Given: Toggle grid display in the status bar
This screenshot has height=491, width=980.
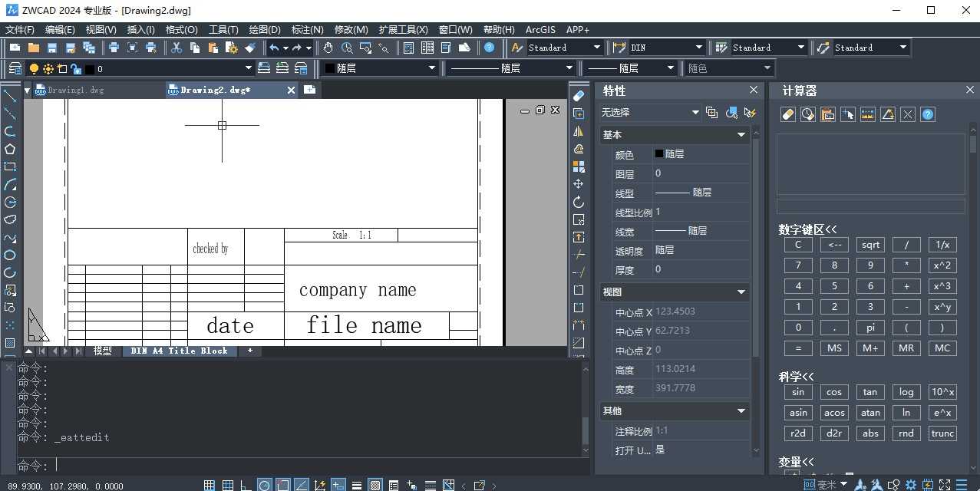Looking at the screenshot, I should click(x=227, y=484).
